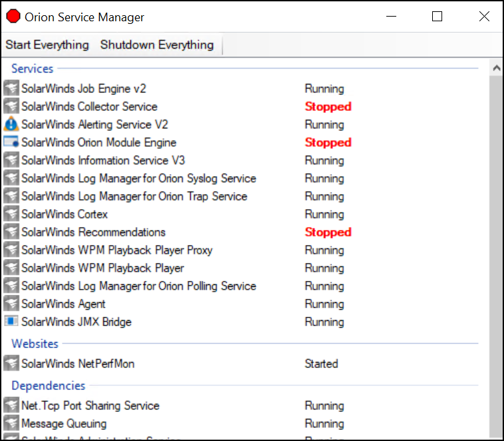Click the SolarWinds Alerting Service V2 warning icon
Screen dimensions: 504x441
tap(11, 124)
